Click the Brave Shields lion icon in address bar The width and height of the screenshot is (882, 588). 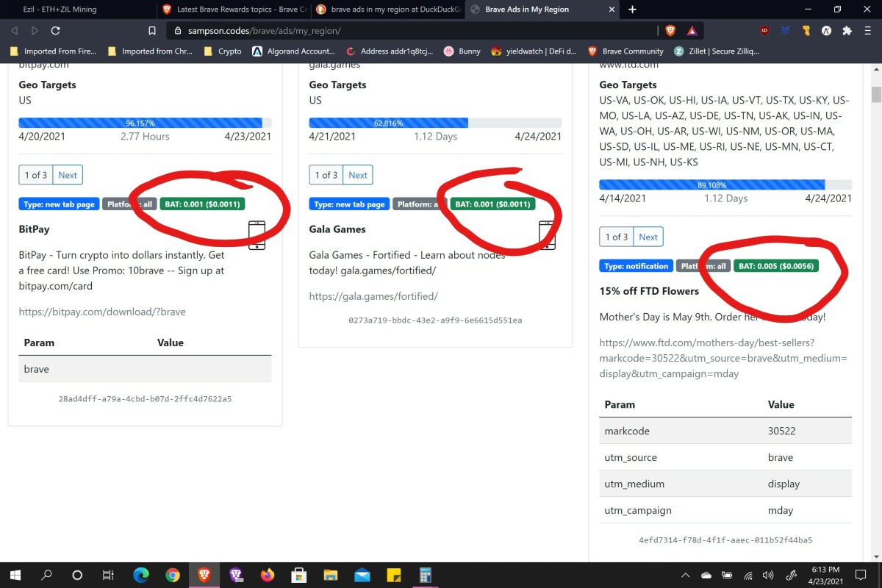670,31
